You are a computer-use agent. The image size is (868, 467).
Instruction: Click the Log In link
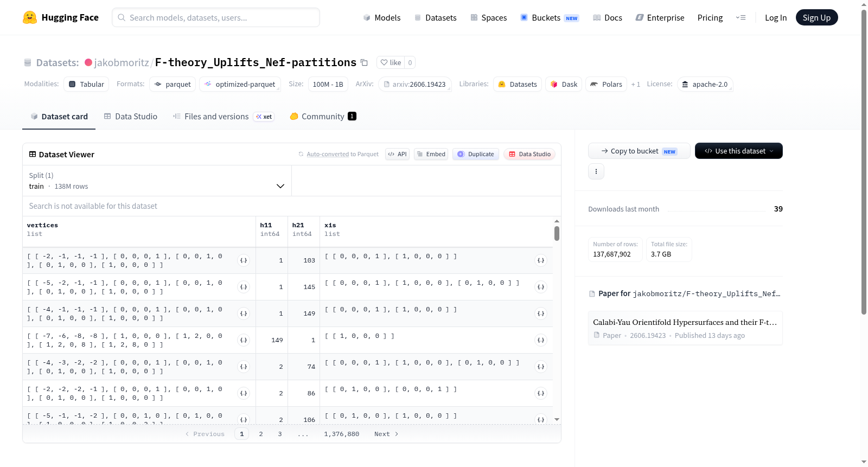click(x=776, y=17)
